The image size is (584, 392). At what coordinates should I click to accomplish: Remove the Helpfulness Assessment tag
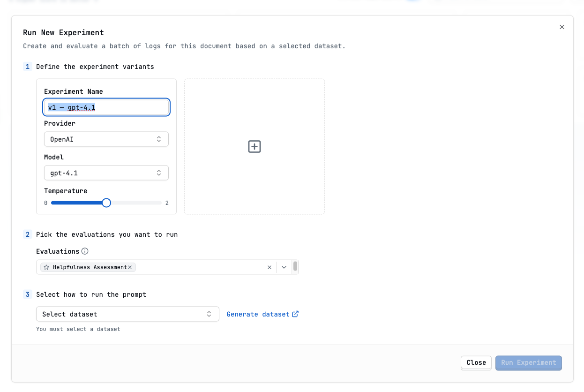[130, 267]
